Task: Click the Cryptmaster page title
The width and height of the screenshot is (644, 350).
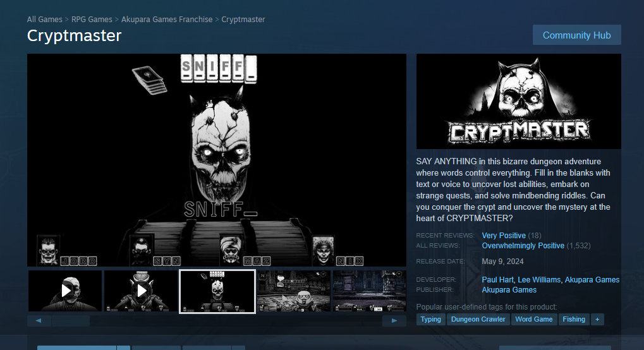Action: pyautogui.click(x=75, y=36)
